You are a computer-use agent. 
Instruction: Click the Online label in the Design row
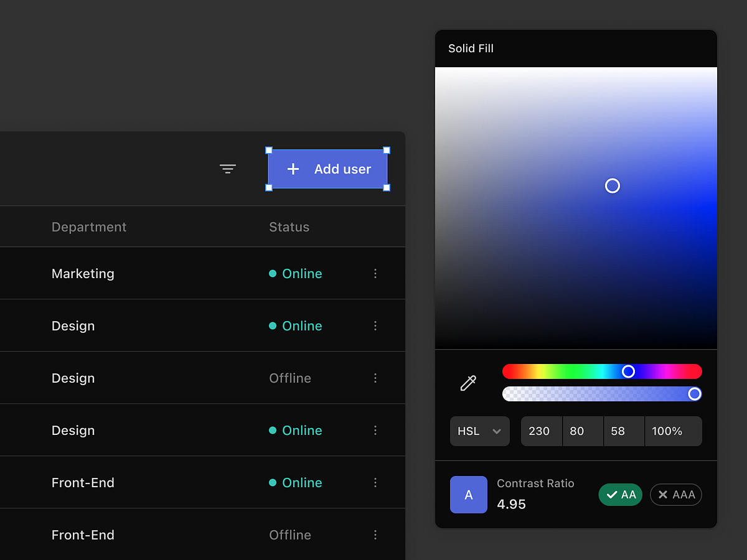[303, 325]
